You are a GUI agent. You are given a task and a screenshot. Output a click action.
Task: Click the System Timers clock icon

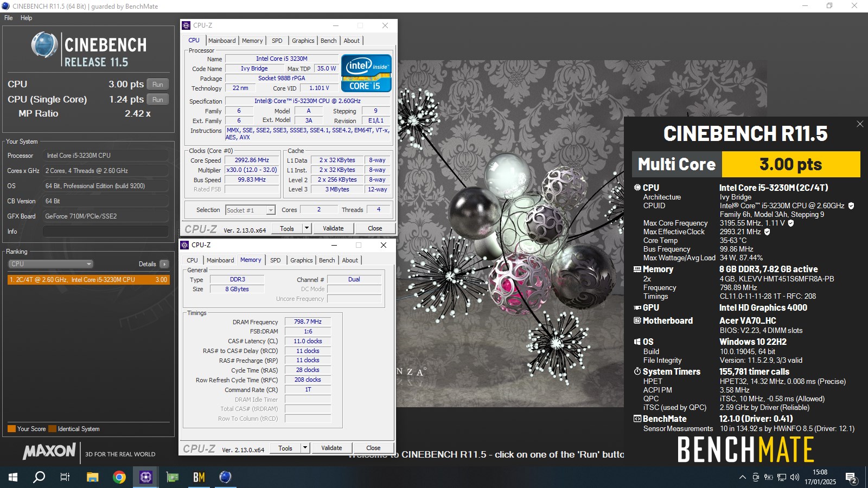[x=637, y=371]
